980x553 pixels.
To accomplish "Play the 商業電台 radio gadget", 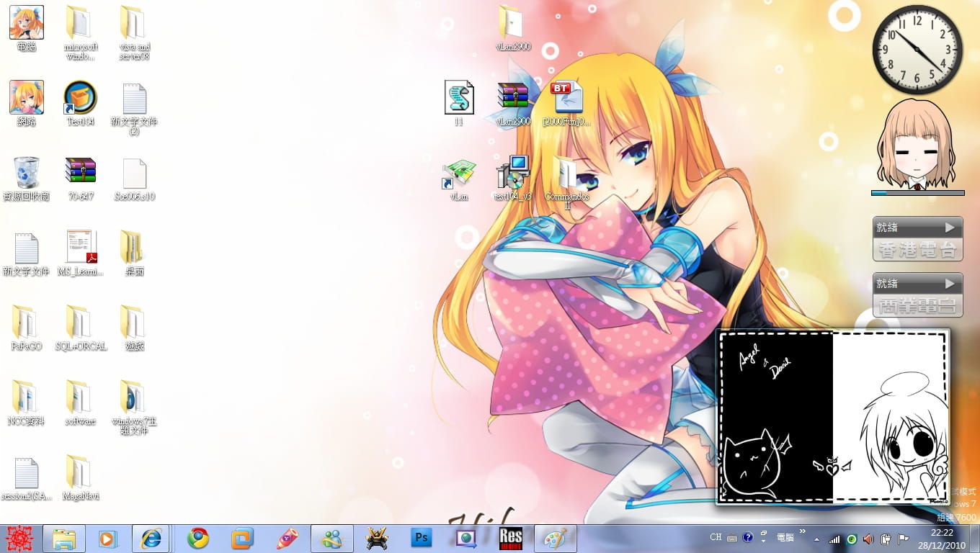I will pyautogui.click(x=949, y=284).
